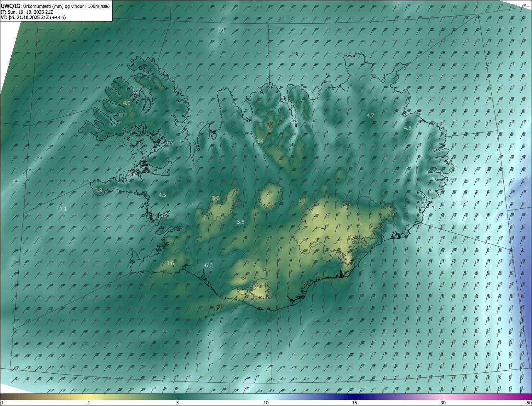Click the '0' tick on the color scale

[2, 403]
